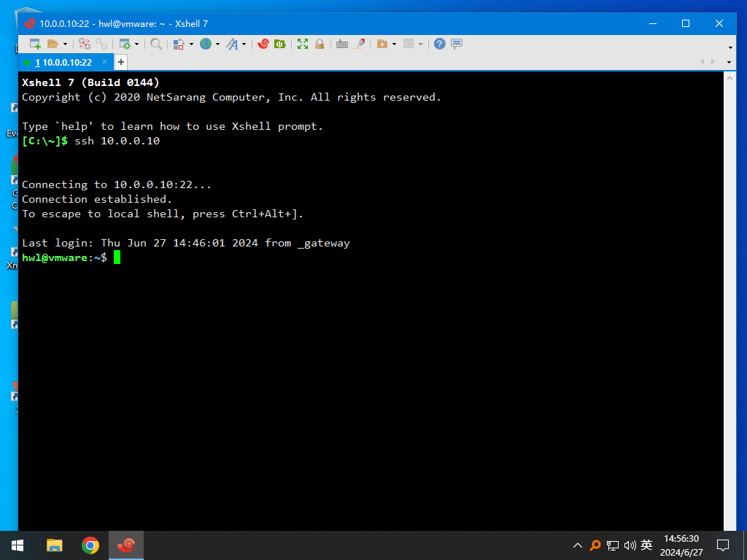Click the tab scroll left arrow
This screenshot has width=747, height=560.
[702, 62]
